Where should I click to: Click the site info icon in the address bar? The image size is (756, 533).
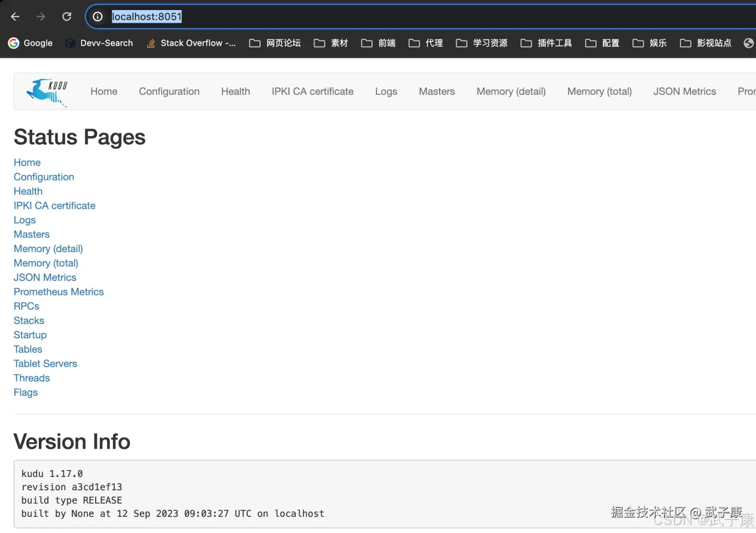tap(98, 17)
